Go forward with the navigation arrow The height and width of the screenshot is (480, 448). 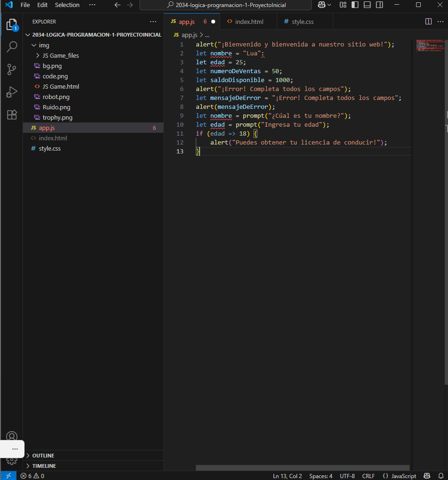(x=130, y=5)
